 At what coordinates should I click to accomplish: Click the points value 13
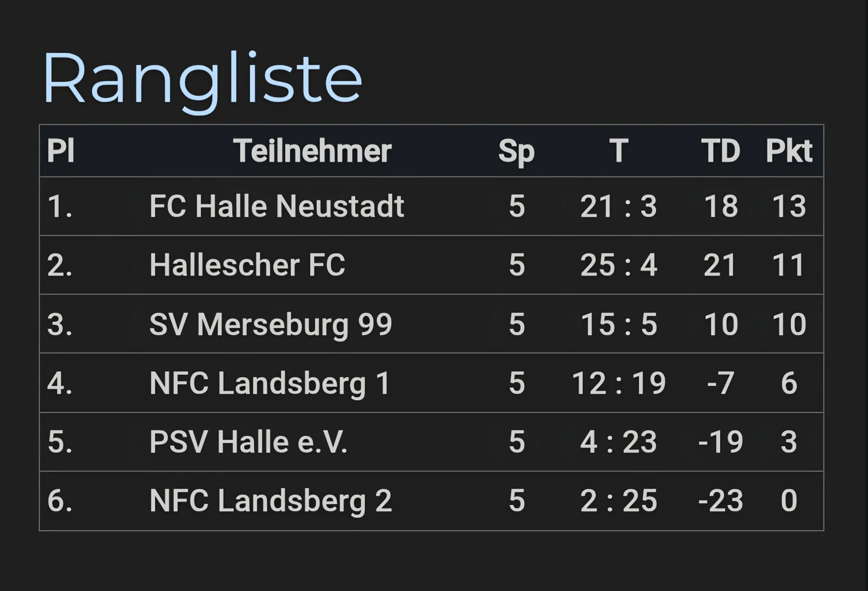pos(789,206)
